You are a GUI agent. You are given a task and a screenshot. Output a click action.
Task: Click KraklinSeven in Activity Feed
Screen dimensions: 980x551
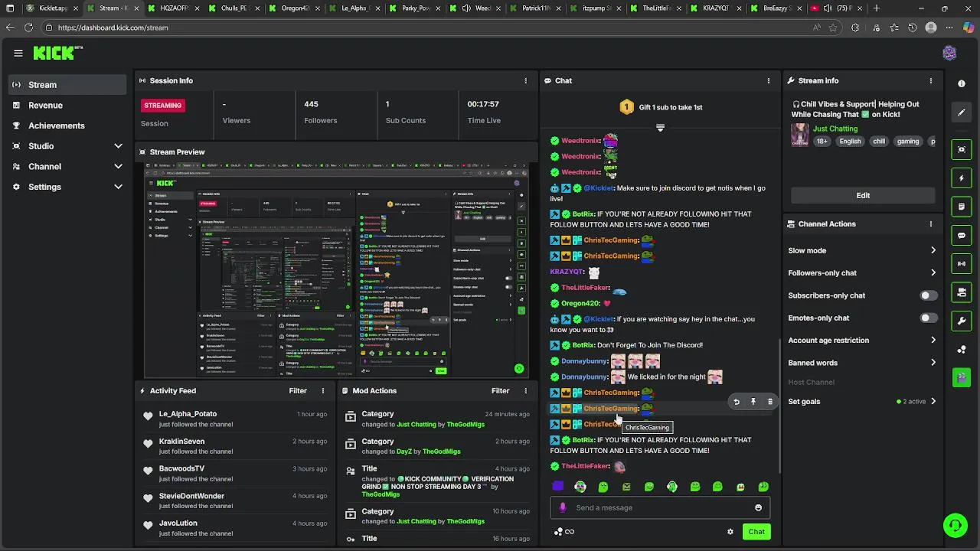pyautogui.click(x=181, y=442)
